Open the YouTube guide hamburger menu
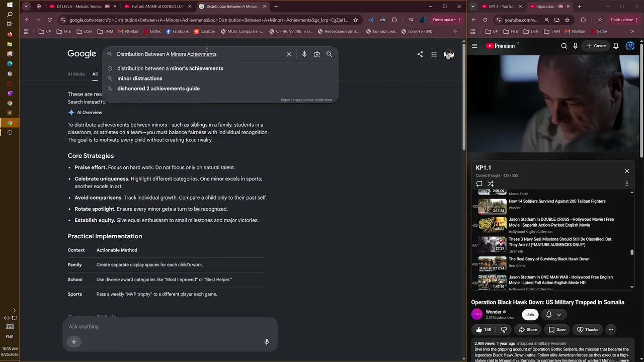This screenshot has width=644, height=362. coord(474,46)
